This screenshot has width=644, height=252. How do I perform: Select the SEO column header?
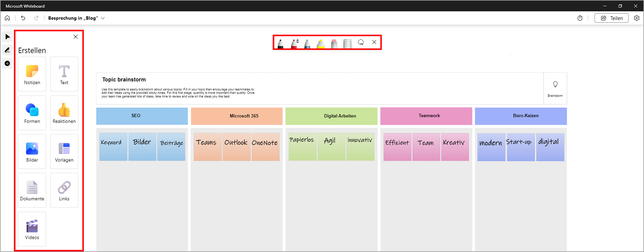(142, 116)
